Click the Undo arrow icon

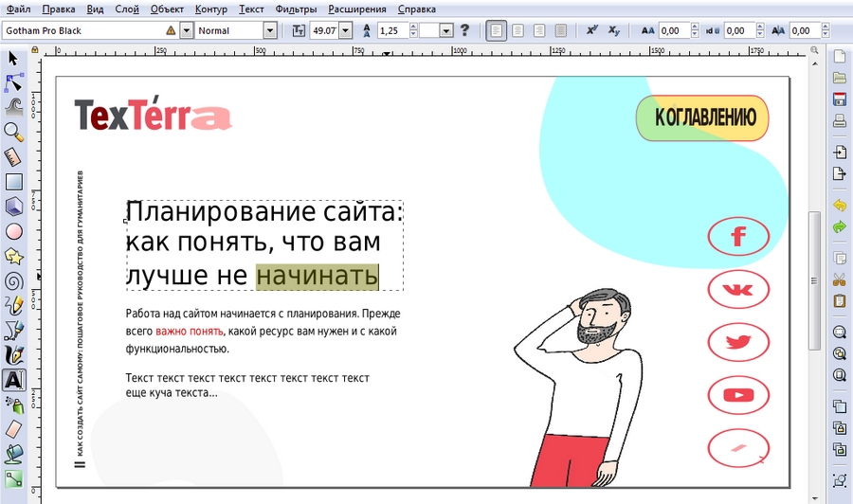[x=839, y=206]
